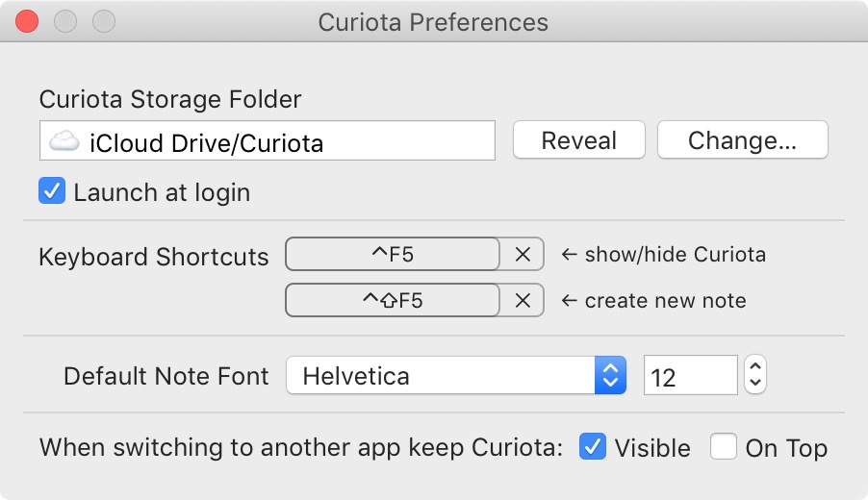
Task: Record a new show/hide shortcut in ^F5 field
Action: click(x=393, y=255)
